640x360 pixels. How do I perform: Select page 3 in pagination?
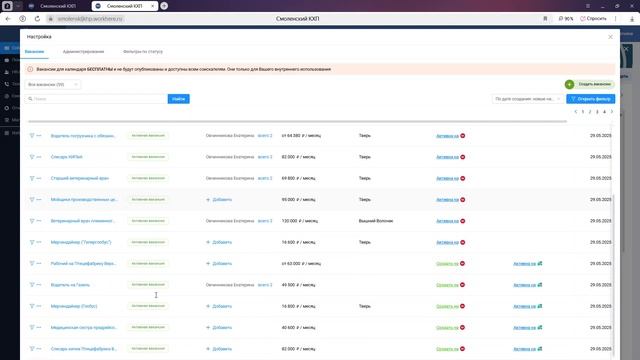point(597,111)
